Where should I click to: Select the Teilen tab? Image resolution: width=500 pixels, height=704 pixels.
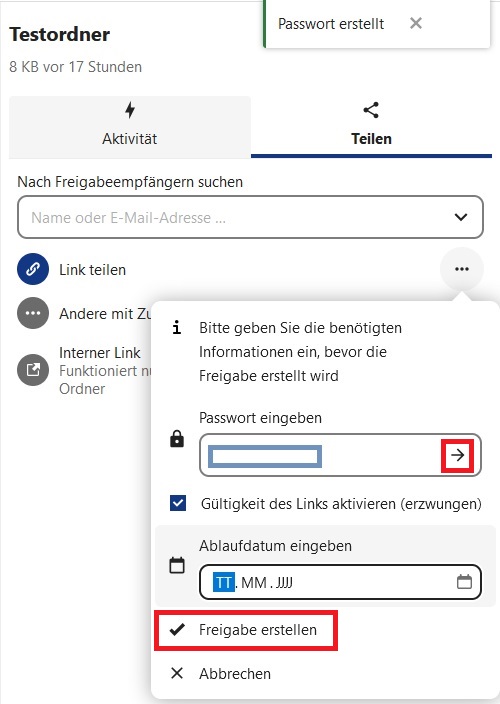pyautogui.click(x=371, y=127)
